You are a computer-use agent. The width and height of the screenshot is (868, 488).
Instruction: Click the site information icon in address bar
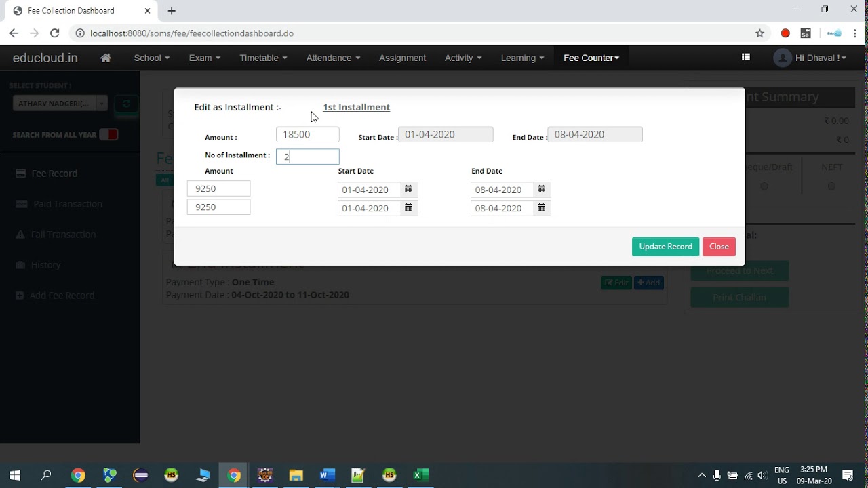(x=79, y=33)
